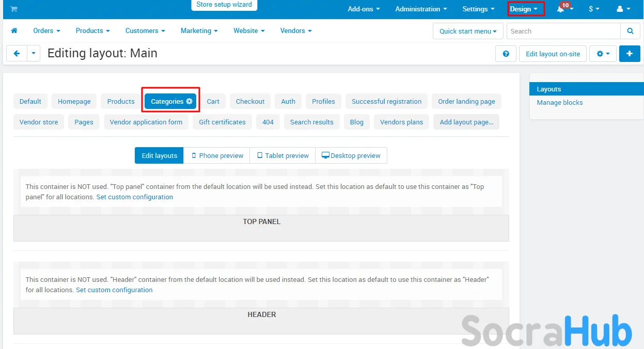Viewport: 644px width, 349px height.
Task: Switch to Tablet preview
Action: (x=282, y=155)
